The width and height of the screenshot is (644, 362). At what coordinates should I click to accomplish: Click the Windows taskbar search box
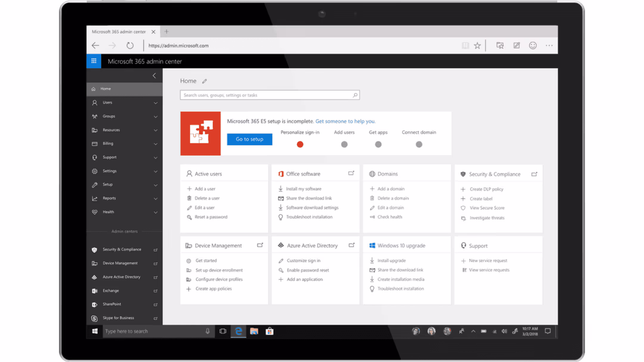tap(159, 331)
